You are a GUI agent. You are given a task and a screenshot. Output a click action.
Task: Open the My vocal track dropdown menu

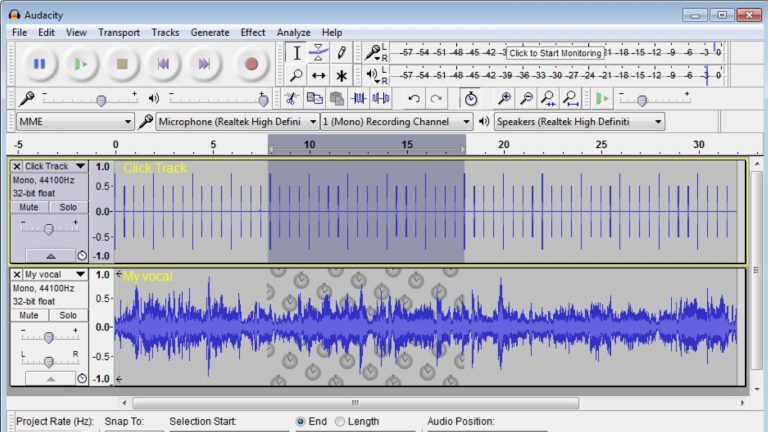tap(55, 274)
